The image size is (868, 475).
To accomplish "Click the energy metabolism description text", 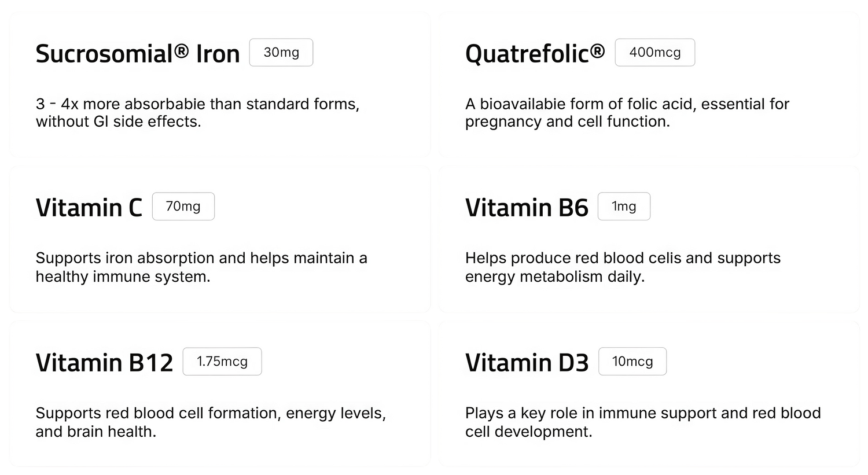I will pyautogui.click(x=623, y=267).
